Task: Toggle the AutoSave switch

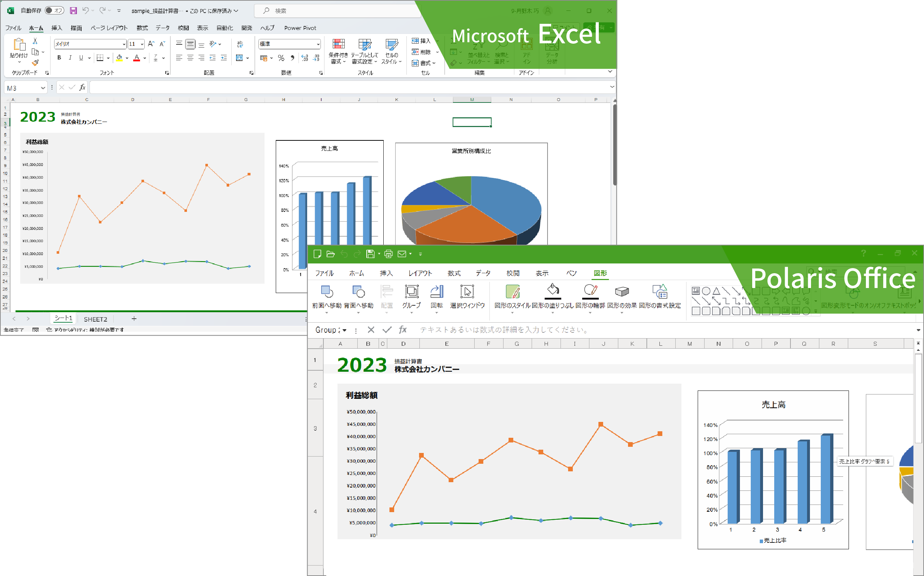Action: click(54, 11)
